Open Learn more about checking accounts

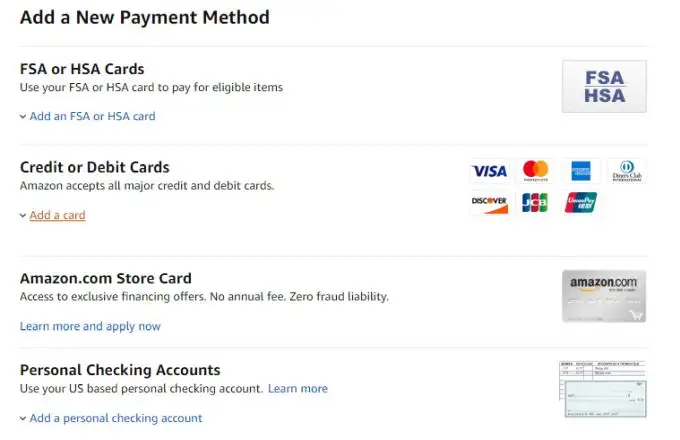pyautogui.click(x=298, y=388)
